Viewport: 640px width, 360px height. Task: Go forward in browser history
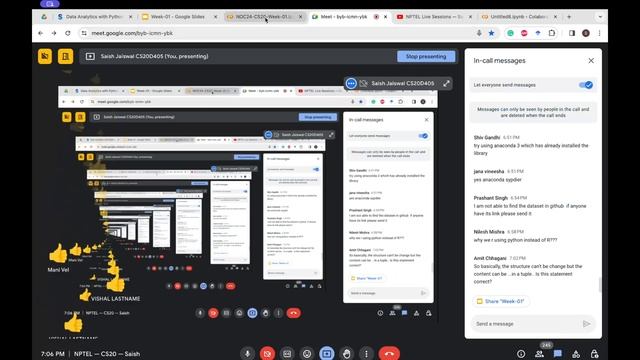click(x=54, y=33)
